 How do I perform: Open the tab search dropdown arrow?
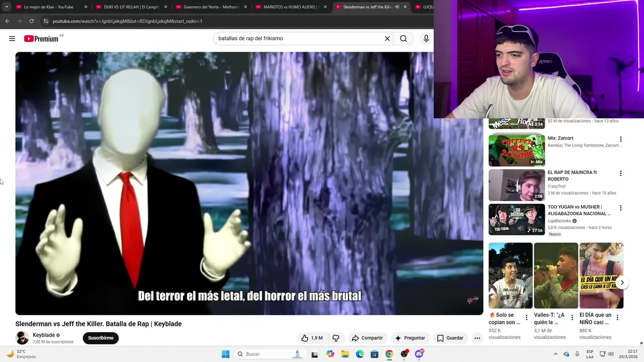tap(7, 7)
